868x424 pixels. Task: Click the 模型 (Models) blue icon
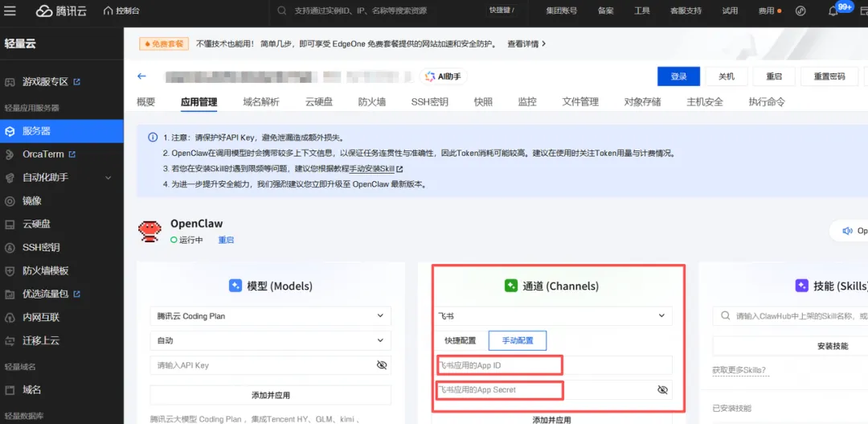pyautogui.click(x=235, y=286)
